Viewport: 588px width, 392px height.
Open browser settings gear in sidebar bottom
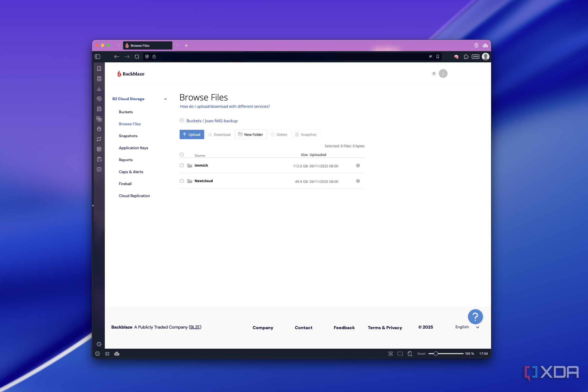99,344
